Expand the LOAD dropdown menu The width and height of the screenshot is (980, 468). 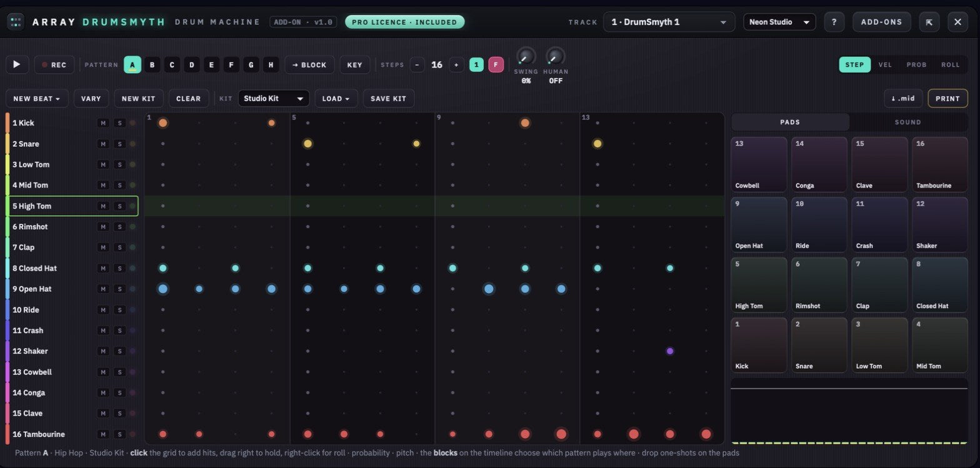click(x=336, y=98)
